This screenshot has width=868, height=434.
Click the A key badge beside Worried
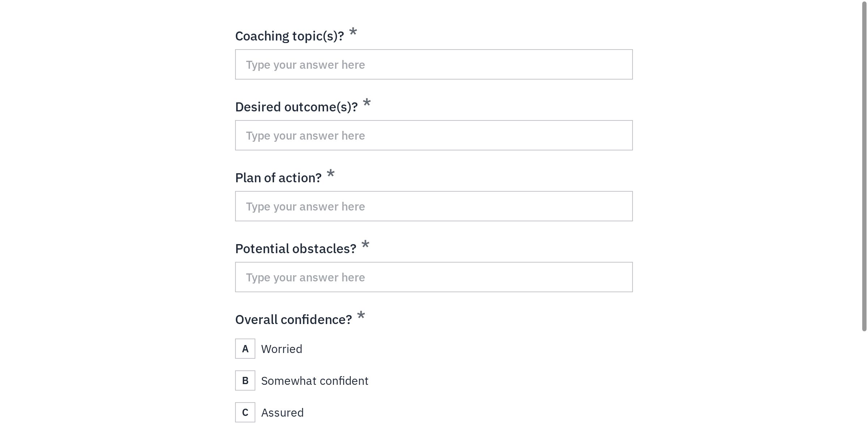pyautogui.click(x=245, y=349)
